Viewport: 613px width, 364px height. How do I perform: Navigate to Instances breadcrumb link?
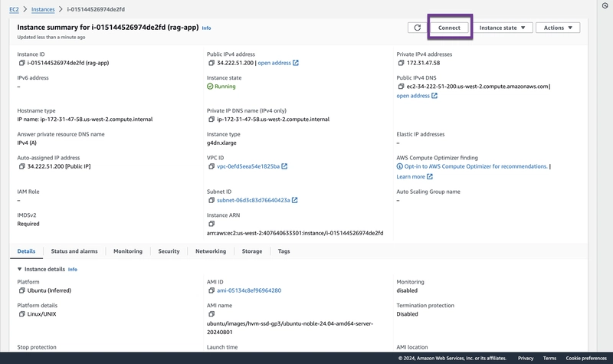(43, 9)
